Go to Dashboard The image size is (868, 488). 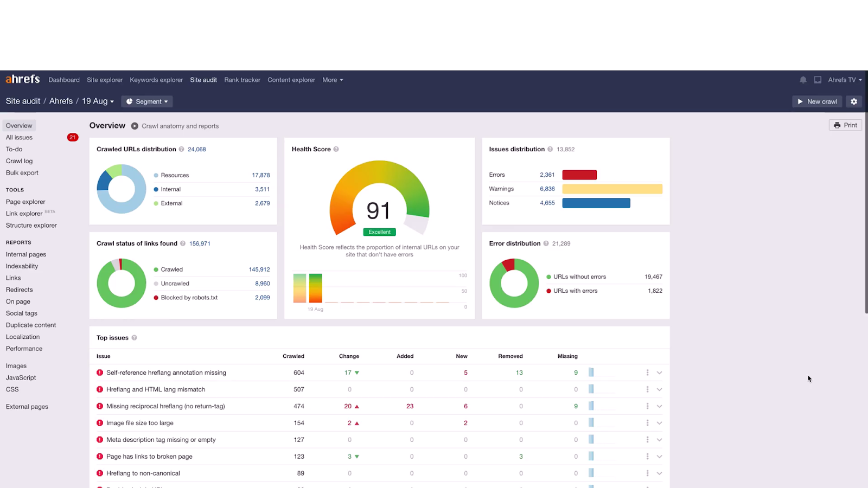tap(64, 80)
